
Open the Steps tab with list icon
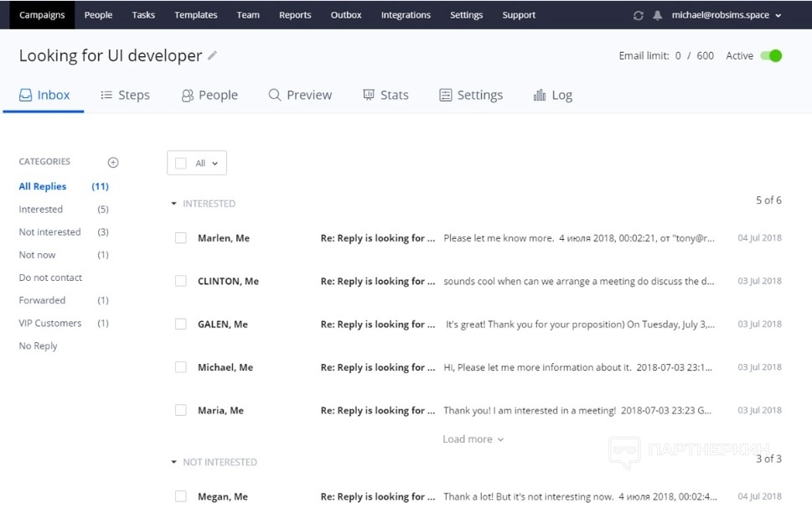106,96
